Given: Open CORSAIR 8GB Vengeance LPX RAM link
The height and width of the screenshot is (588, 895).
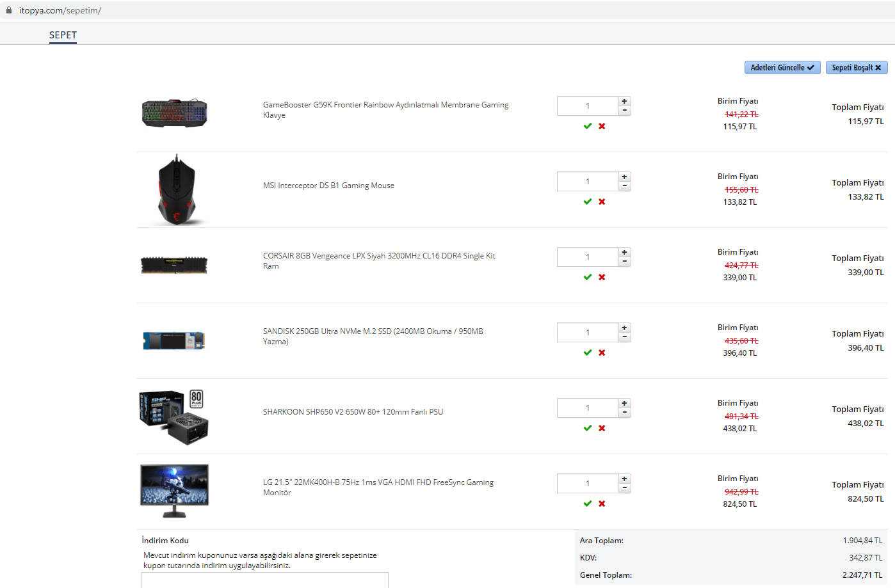Looking at the screenshot, I should pyautogui.click(x=379, y=260).
